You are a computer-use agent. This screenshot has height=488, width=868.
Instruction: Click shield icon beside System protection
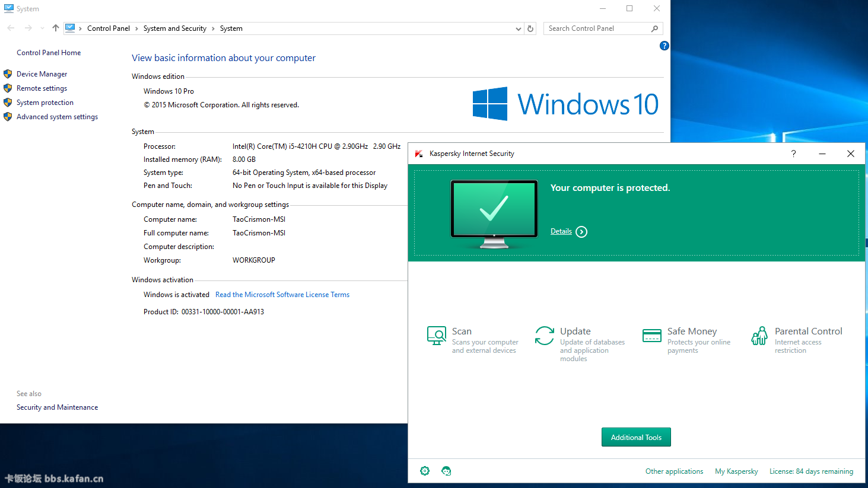8,103
